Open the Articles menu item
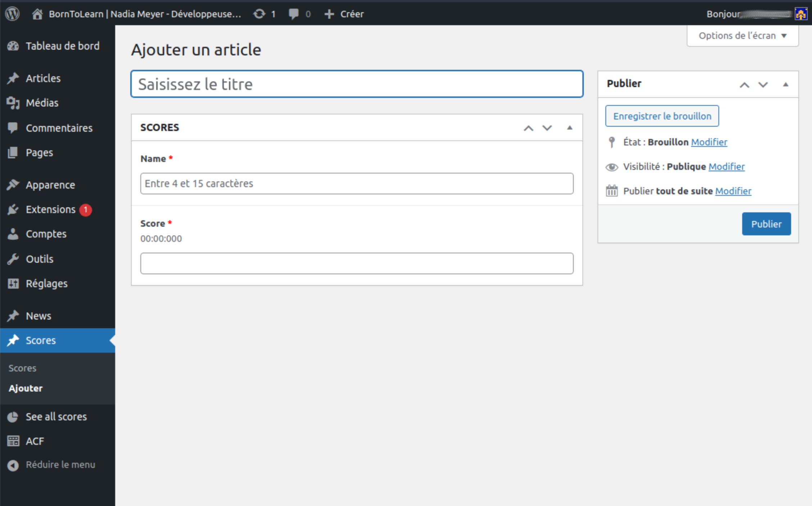 [x=58, y=78]
